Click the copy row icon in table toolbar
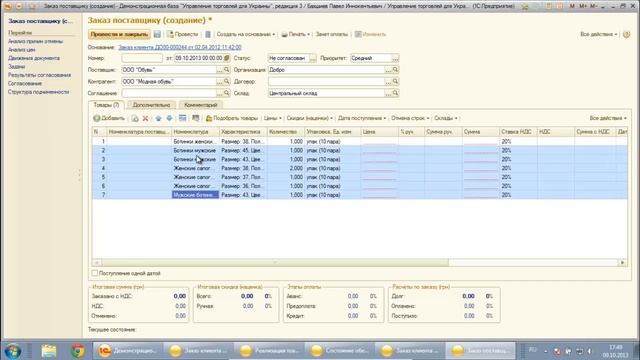The height and width of the screenshot is (360, 640). point(135,118)
